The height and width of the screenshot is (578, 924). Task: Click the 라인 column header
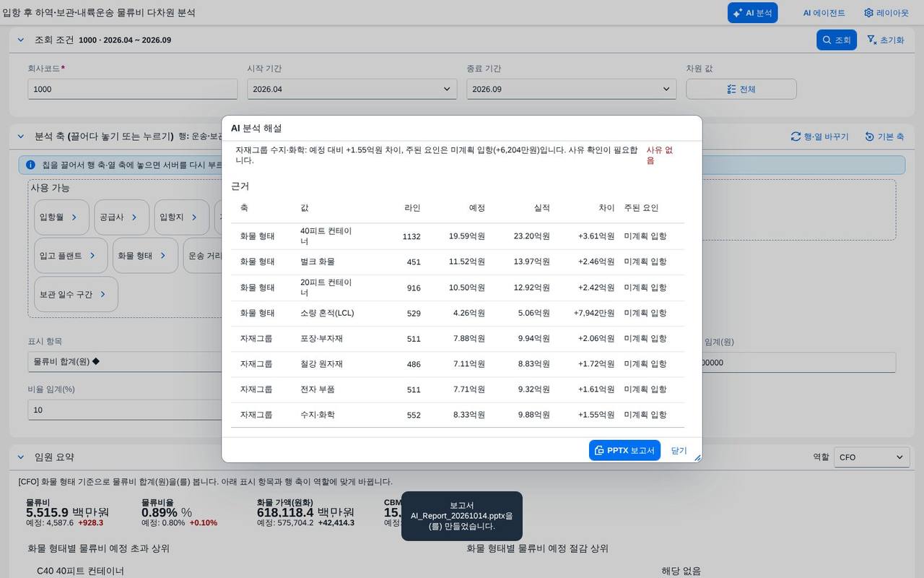point(412,208)
